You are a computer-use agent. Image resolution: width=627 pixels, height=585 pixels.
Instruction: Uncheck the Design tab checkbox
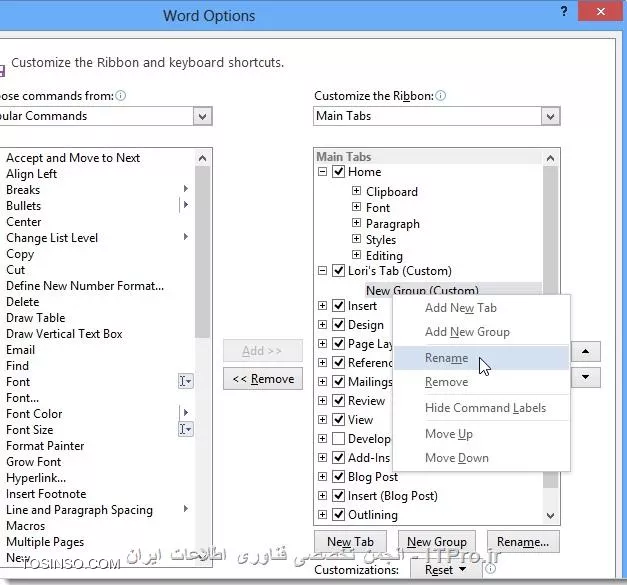coord(338,324)
